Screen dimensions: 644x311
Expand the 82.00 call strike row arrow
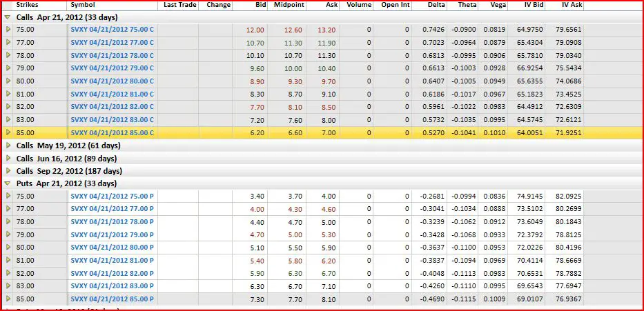point(8,107)
